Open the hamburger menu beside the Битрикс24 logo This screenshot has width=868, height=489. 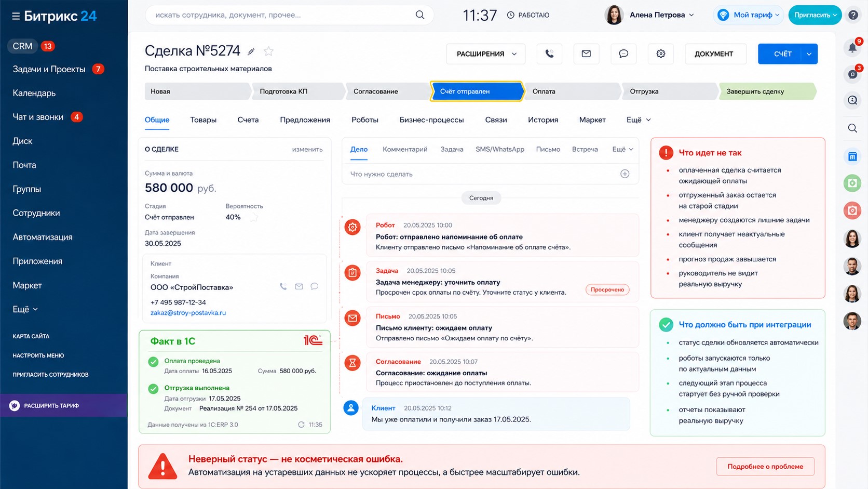tap(16, 16)
